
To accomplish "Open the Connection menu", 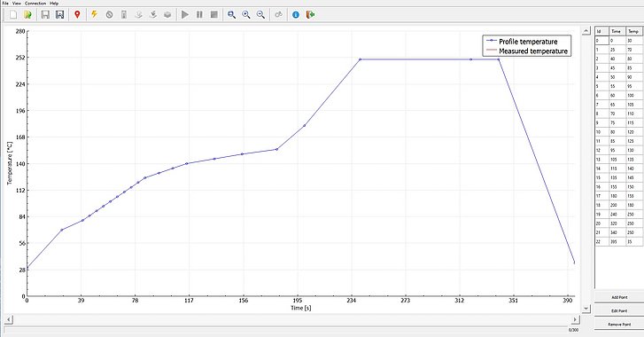I will click(35, 3).
